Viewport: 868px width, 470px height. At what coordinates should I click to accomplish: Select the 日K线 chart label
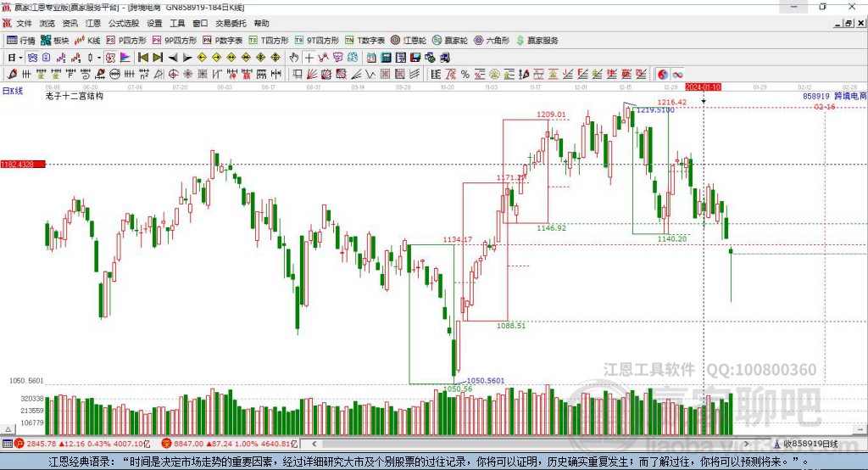[13, 91]
